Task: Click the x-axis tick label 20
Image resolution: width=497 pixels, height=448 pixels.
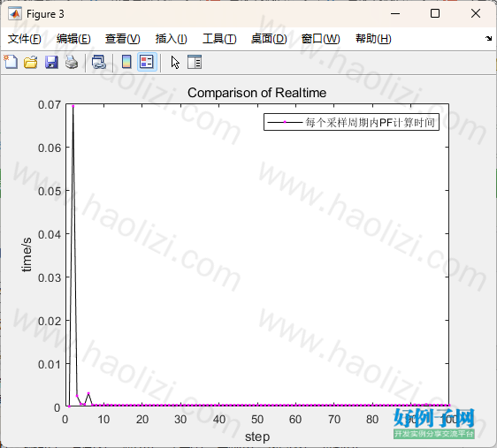Action: click(x=142, y=420)
